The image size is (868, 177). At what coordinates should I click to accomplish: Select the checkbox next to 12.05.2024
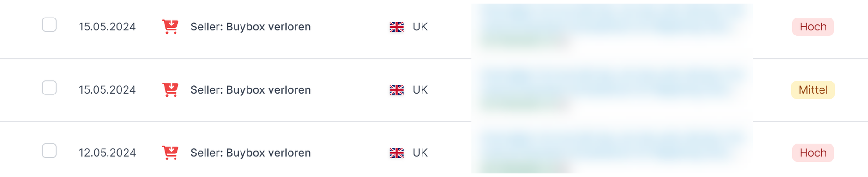click(x=49, y=151)
